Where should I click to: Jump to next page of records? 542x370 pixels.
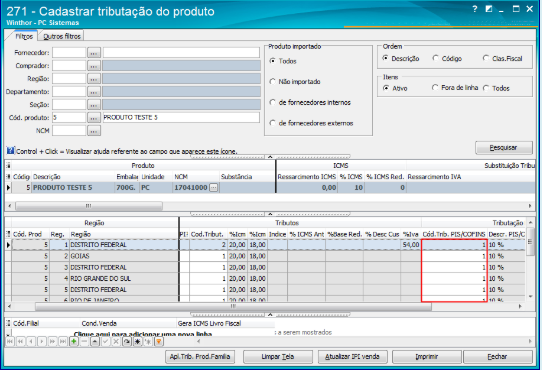pos(53,342)
